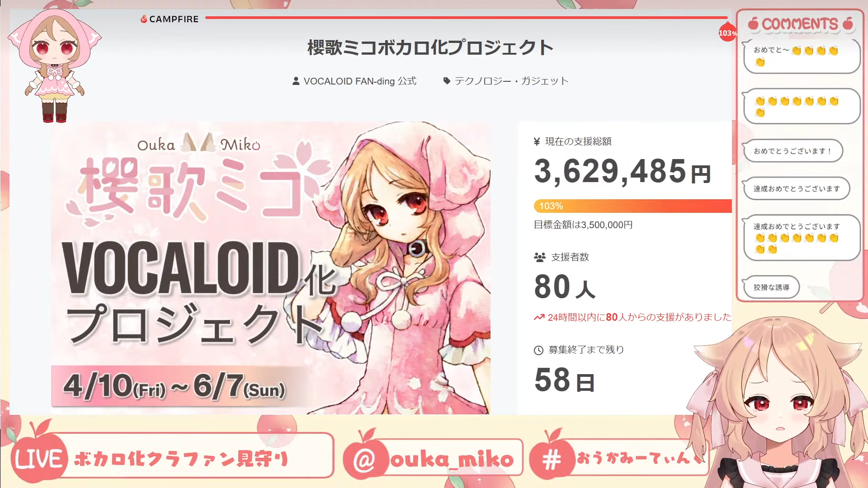Click the red trending arrow icon
Image resolution: width=868 pixels, height=488 pixels.
[539, 318]
